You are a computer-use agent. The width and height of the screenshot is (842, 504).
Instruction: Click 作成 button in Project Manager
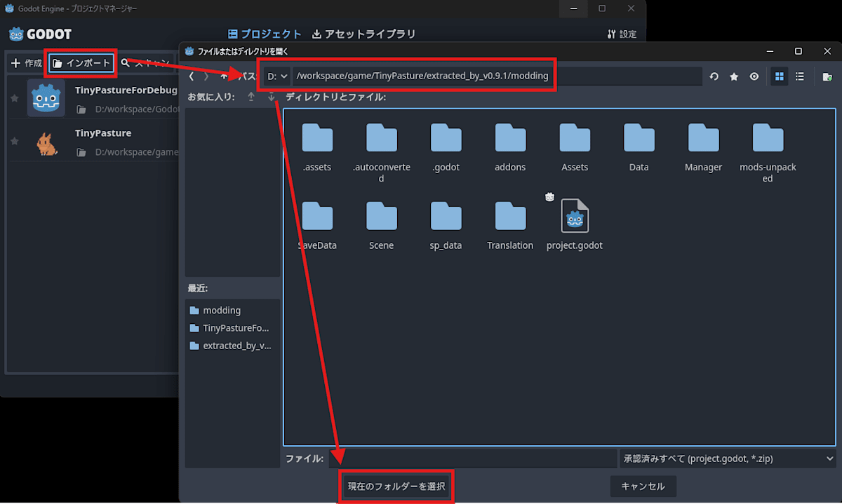(x=26, y=63)
